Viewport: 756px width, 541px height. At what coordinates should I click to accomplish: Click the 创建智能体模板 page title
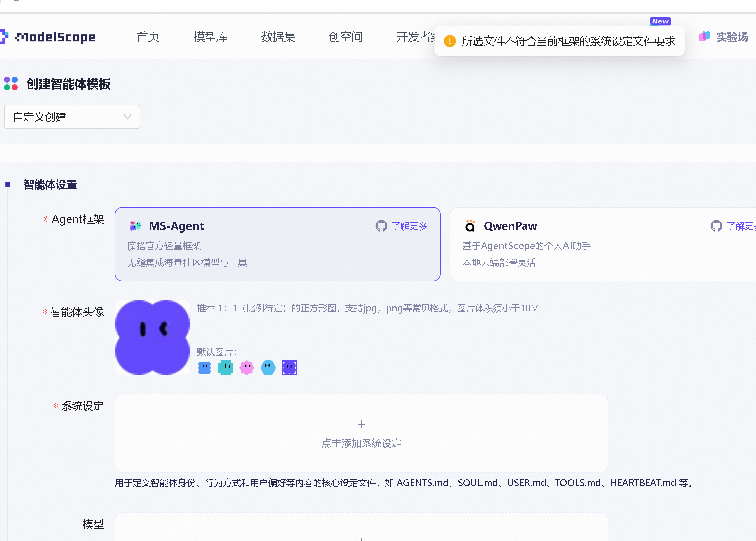68,84
